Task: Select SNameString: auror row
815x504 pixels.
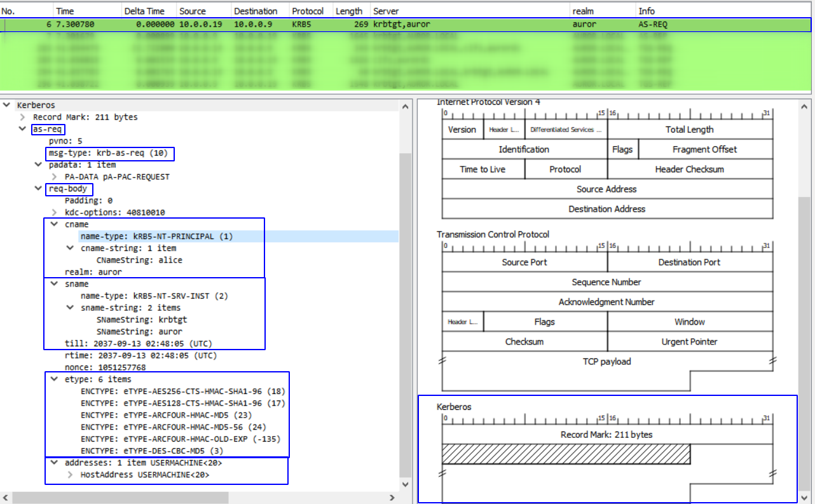Action: [139, 332]
